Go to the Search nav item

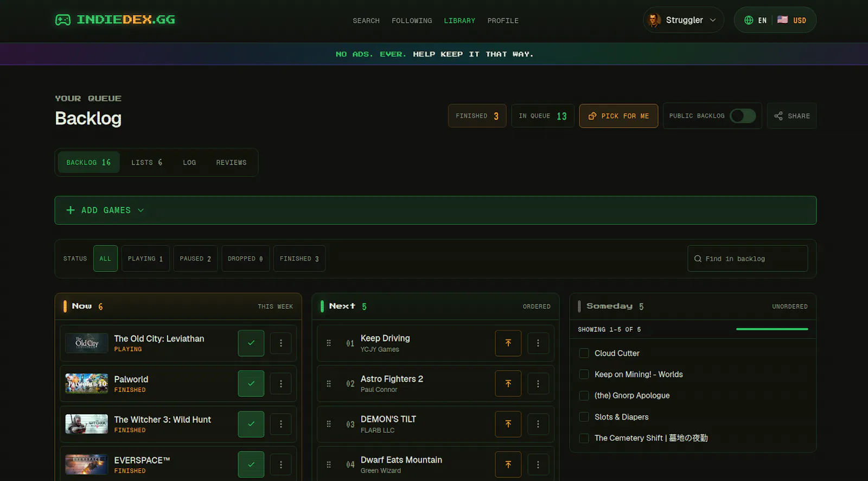coord(366,21)
